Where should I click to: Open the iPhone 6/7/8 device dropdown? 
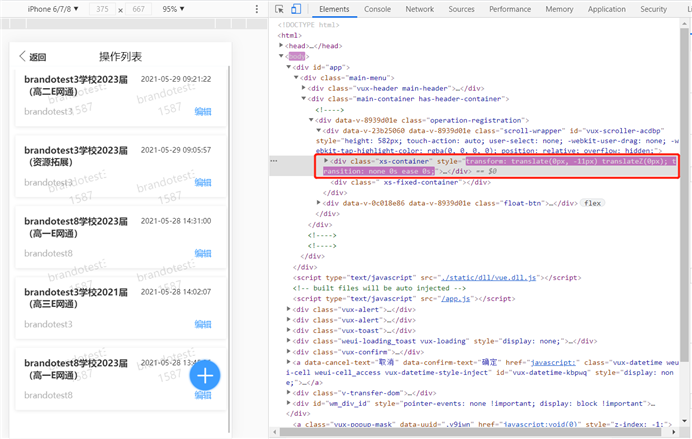click(x=53, y=9)
